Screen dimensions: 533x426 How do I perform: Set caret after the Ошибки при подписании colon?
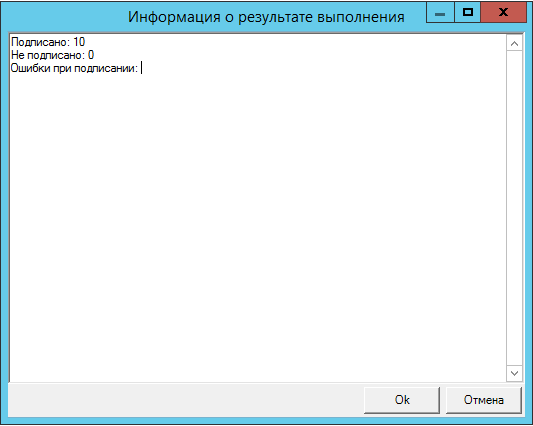140,68
